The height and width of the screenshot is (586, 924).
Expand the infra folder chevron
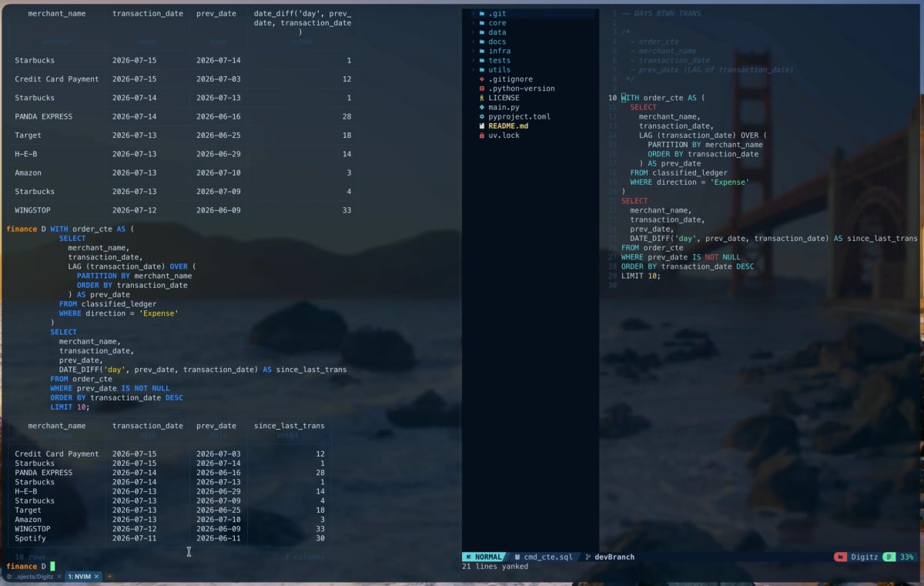pos(473,51)
